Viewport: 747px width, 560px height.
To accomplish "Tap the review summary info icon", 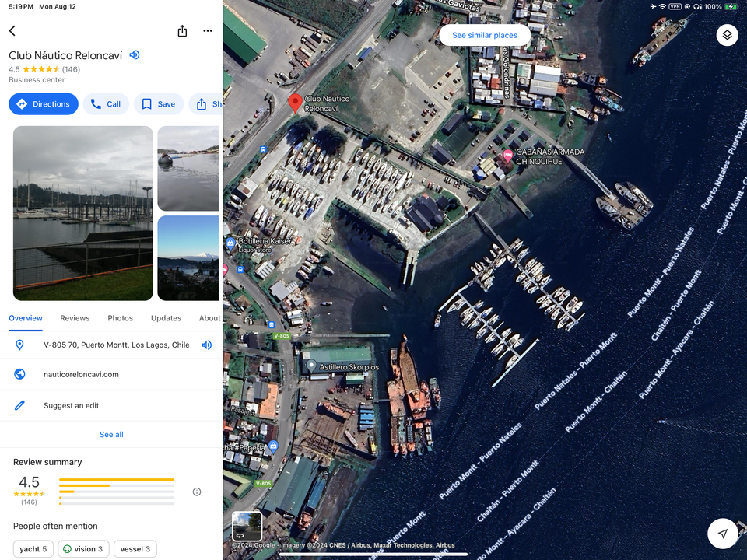I will point(197,492).
